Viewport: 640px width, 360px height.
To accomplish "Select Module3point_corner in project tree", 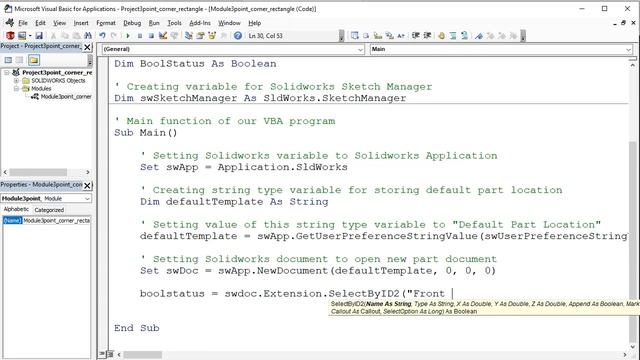I will tap(66, 97).
